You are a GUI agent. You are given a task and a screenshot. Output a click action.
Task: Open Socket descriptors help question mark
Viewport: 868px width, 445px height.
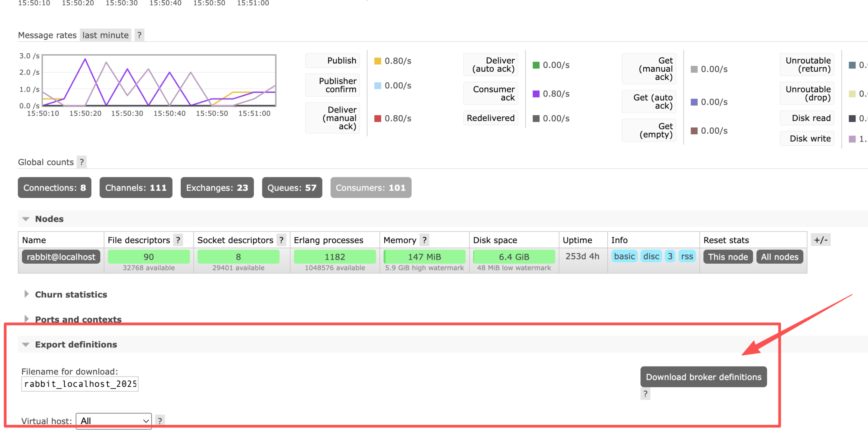click(x=281, y=240)
